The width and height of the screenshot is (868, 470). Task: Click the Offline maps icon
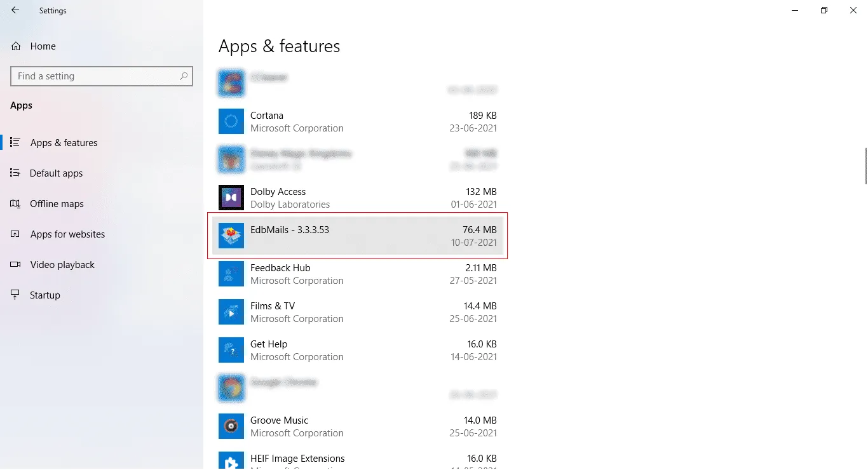(x=16, y=203)
